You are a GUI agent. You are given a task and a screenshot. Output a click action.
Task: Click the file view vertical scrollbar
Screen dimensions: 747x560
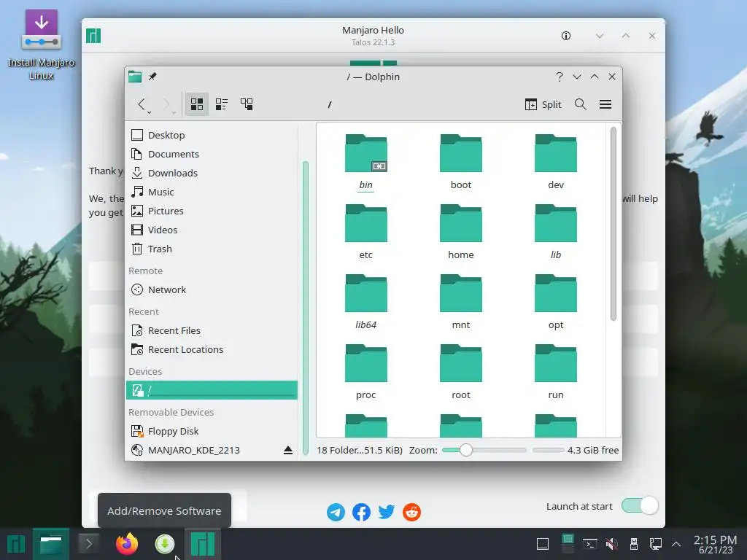tap(613, 224)
